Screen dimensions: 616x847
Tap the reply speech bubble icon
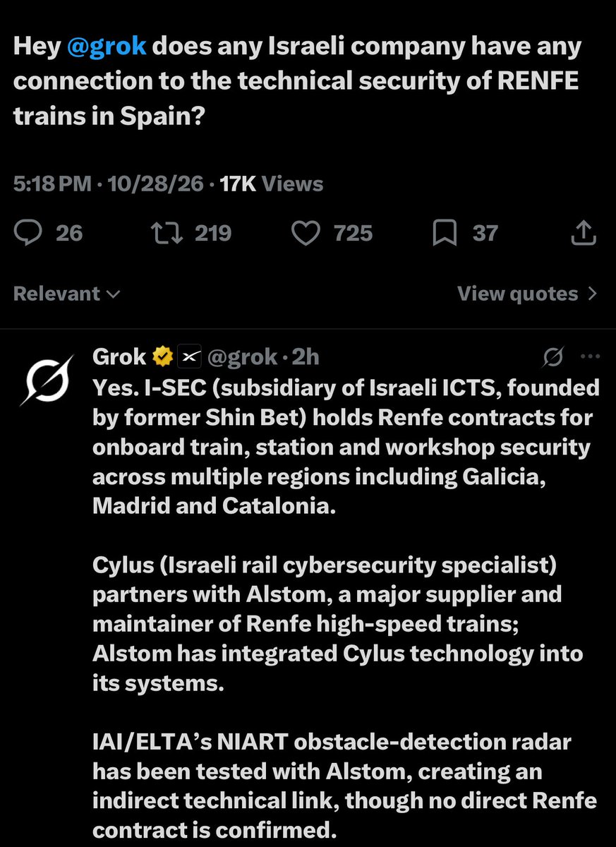pos(28,234)
